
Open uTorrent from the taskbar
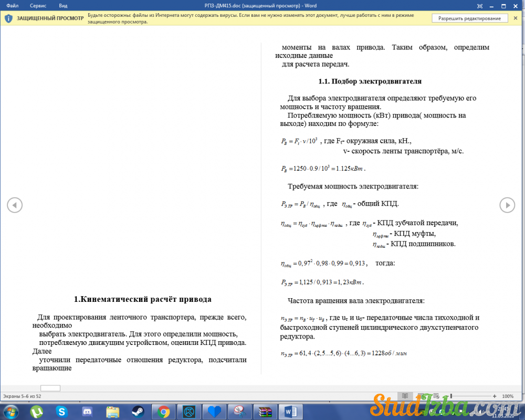pyautogui.click(x=36, y=412)
